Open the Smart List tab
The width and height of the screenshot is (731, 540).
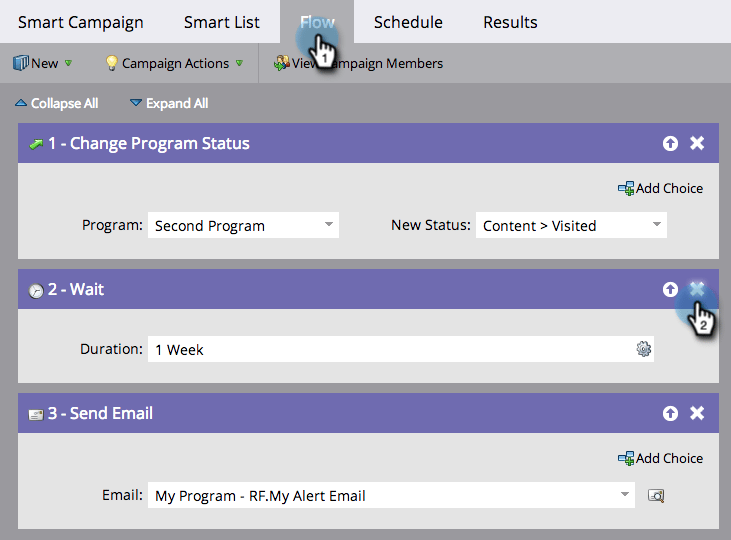(222, 22)
